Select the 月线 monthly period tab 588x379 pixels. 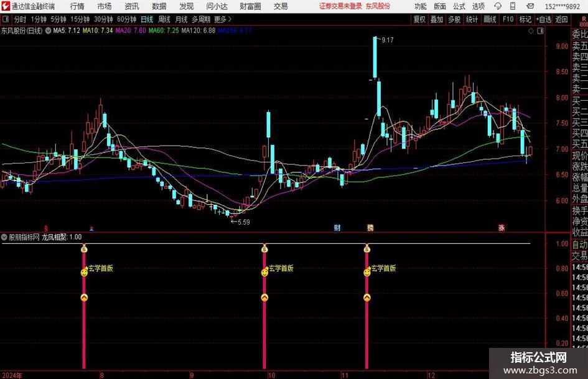[x=182, y=19]
